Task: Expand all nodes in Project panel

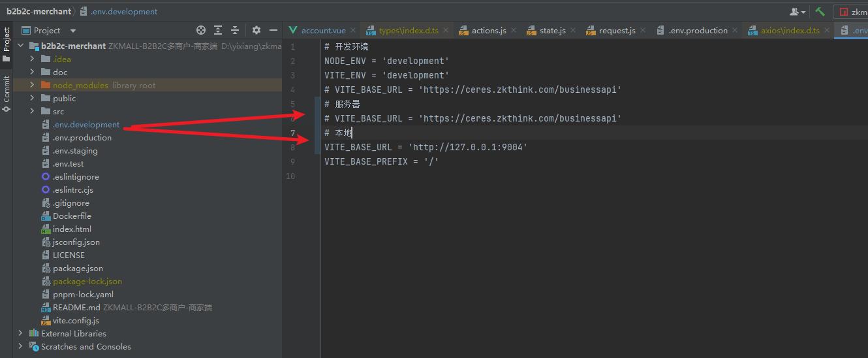Action: (218, 30)
